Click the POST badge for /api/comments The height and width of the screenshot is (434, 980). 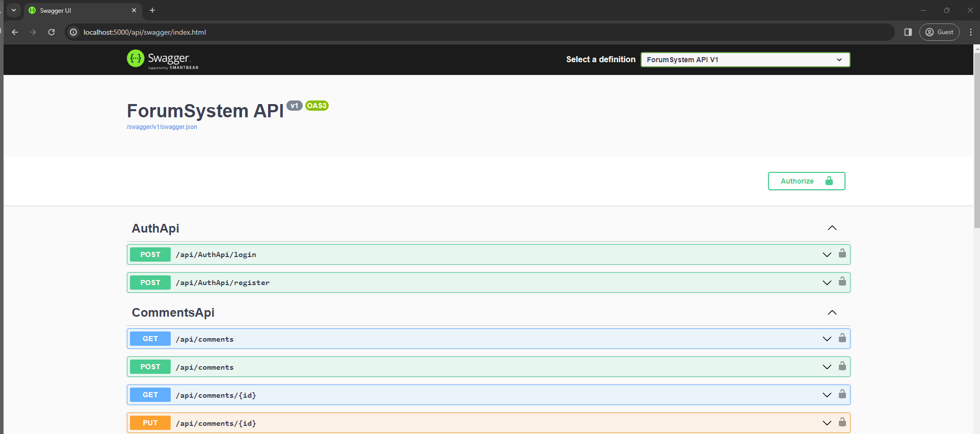tap(150, 367)
